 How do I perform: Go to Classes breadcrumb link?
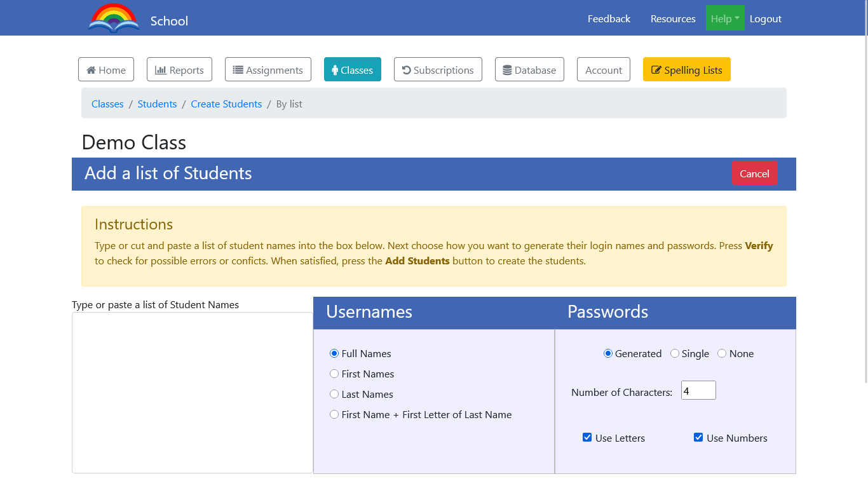(107, 104)
